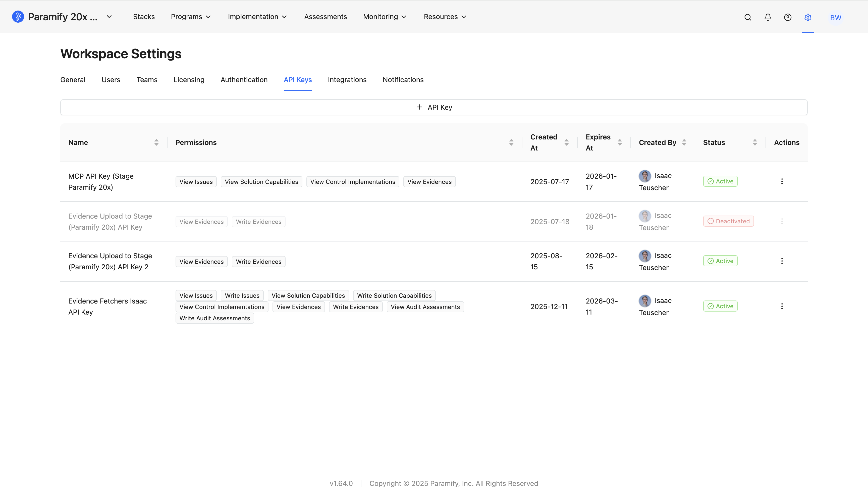Viewport: 868px width, 501px height.
Task: Sort table by Created At column
Action: pos(566,142)
